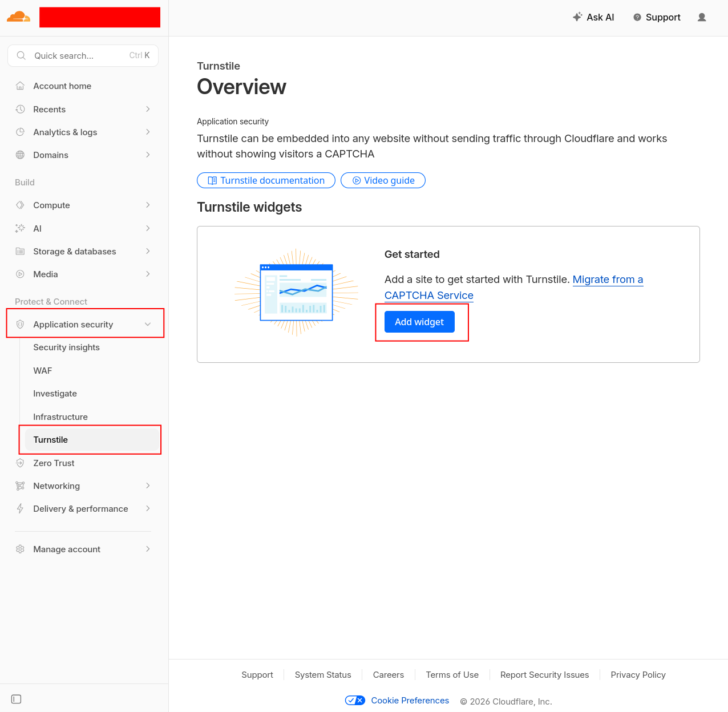Image resolution: width=728 pixels, height=712 pixels.
Task: Click the Application security shield icon
Action: tap(20, 324)
